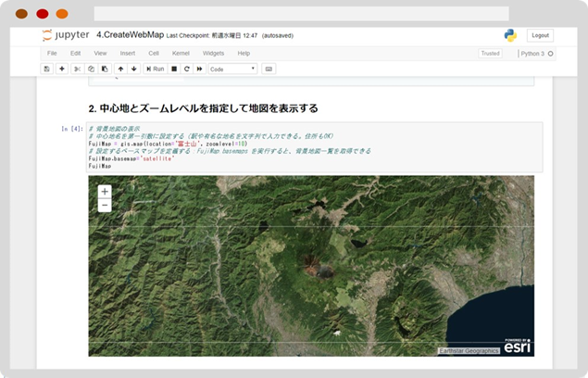The image size is (588, 378).
Task: Move selected cell up arrow
Action: (120, 69)
